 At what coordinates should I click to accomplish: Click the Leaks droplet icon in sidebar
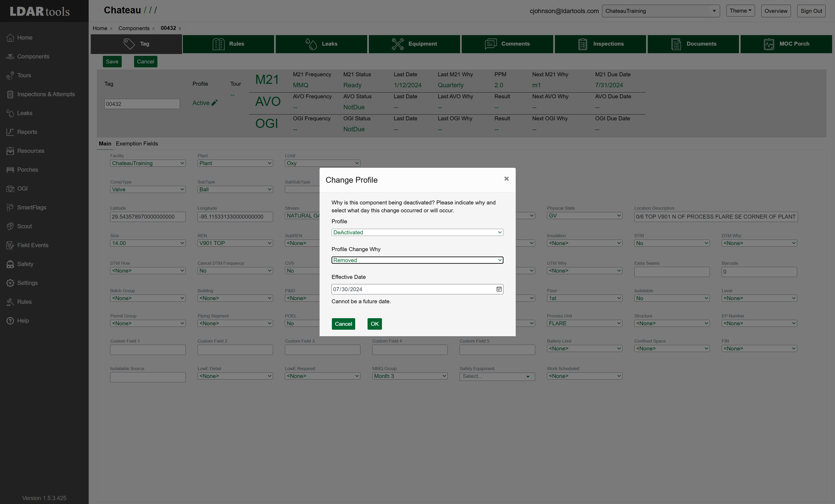click(10, 113)
